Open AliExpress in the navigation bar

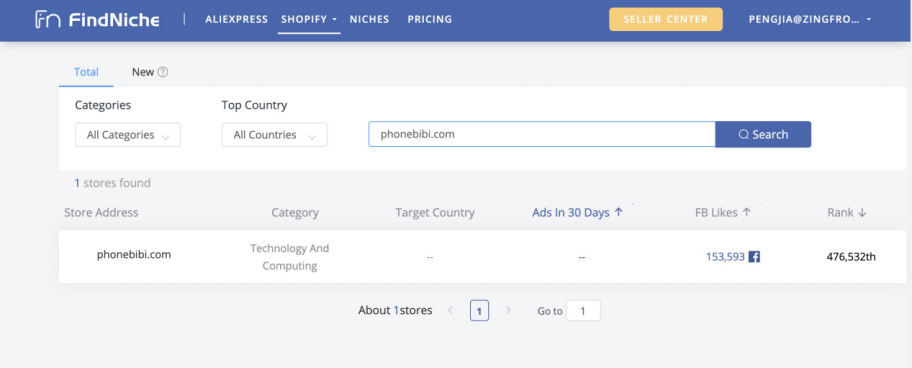click(x=237, y=19)
